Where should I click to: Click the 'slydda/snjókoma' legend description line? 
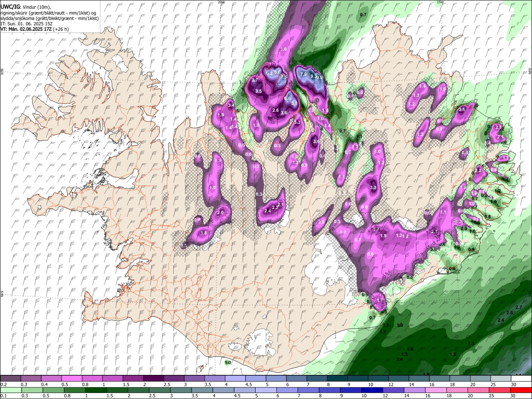pyautogui.click(x=49, y=18)
